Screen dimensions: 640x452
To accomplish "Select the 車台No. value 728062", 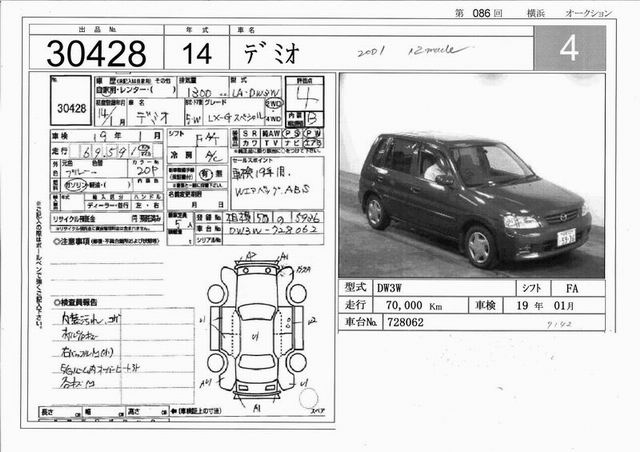I will point(405,323).
